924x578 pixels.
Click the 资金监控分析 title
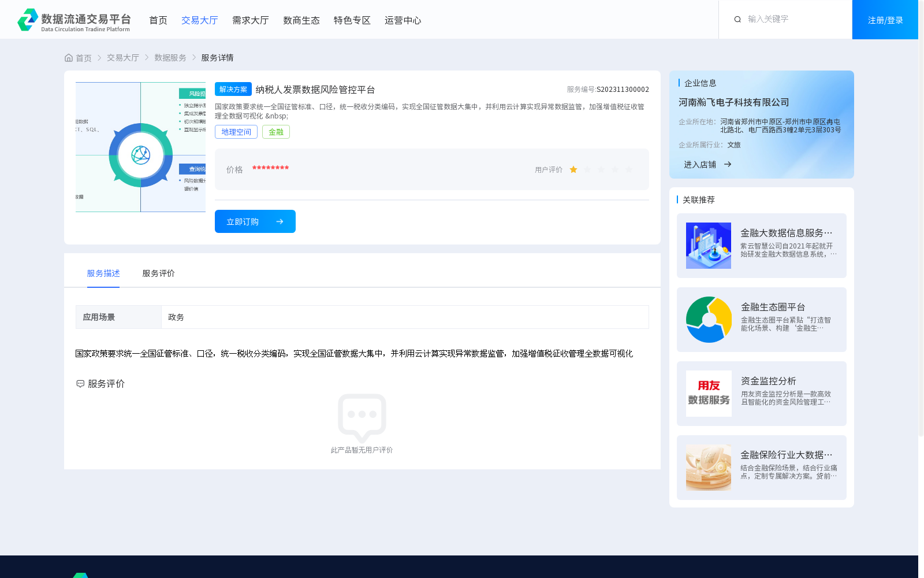pos(769,381)
